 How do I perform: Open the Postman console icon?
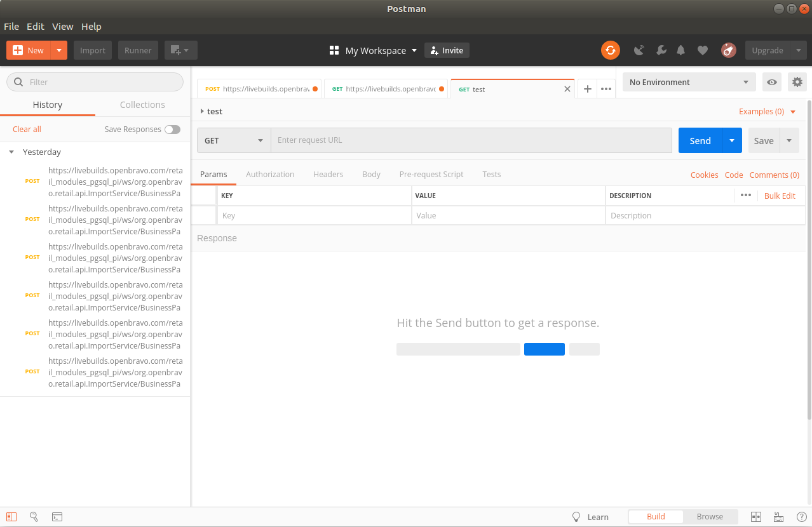click(x=57, y=517)
